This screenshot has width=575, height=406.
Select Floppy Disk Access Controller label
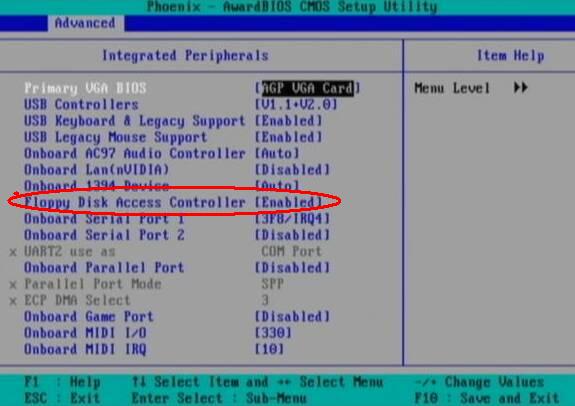coord(135,202)
